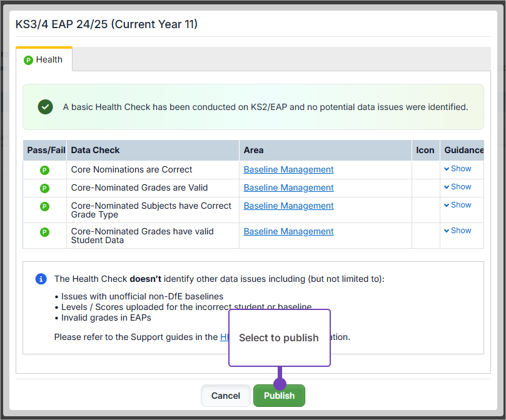Show guidance for Core-Nominated Grades are Valid

coord(457,187)
